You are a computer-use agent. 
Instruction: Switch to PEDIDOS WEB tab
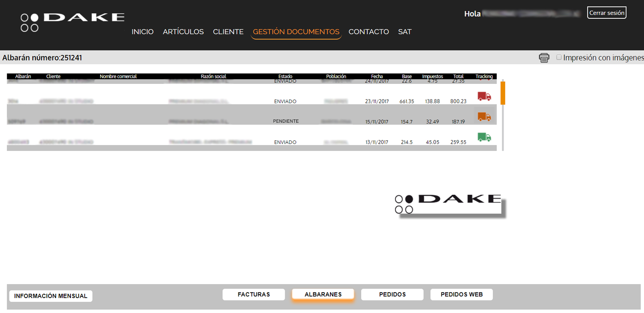click(461, 294)
